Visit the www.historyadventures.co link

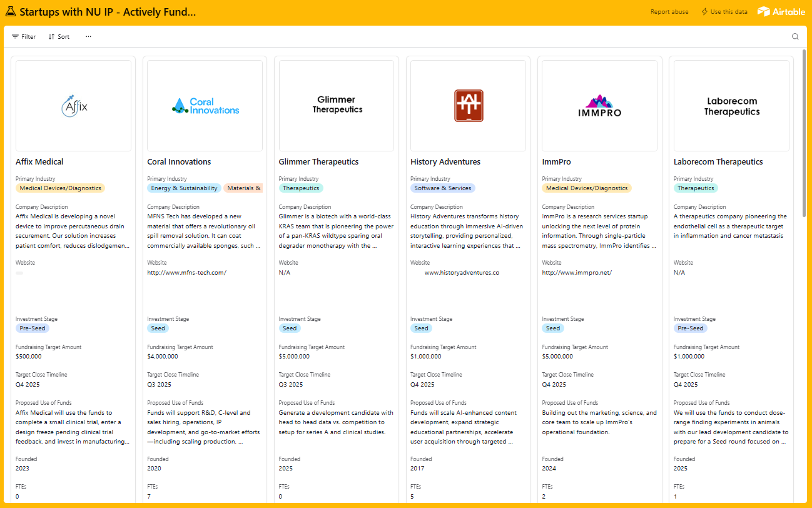click(462, 273)
